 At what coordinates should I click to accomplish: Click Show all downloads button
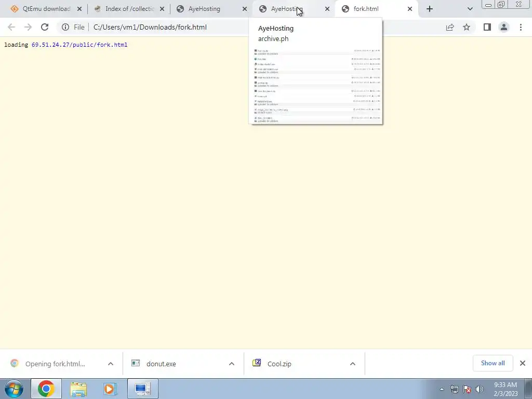pyautogui.click(x=493, y=363)
